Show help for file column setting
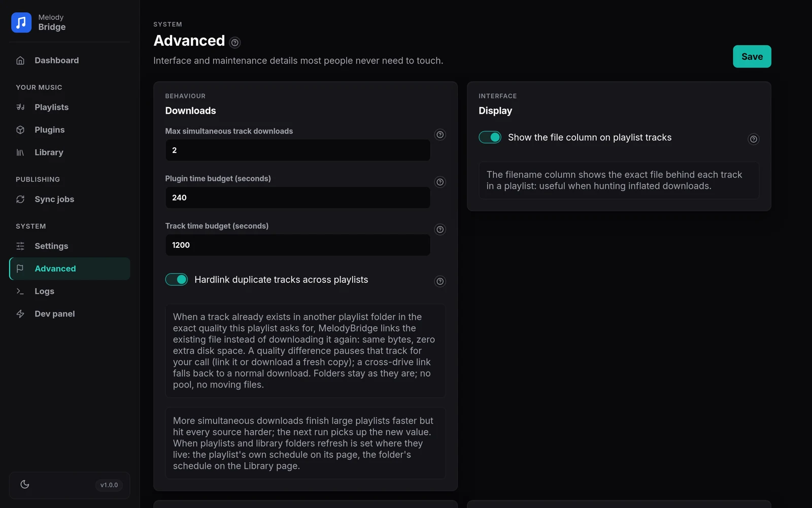812x508 pixels. tap(754, 139)
